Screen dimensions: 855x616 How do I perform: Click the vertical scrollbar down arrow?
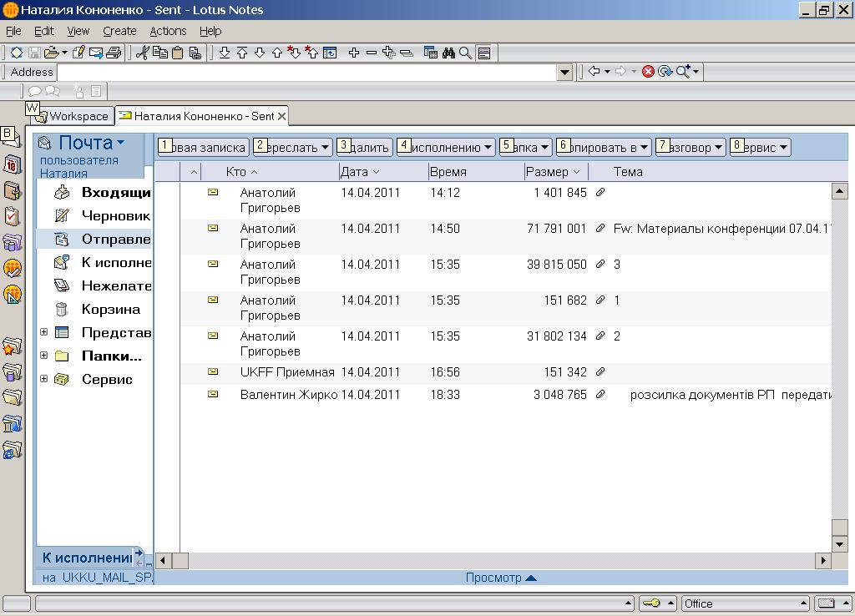839,543
